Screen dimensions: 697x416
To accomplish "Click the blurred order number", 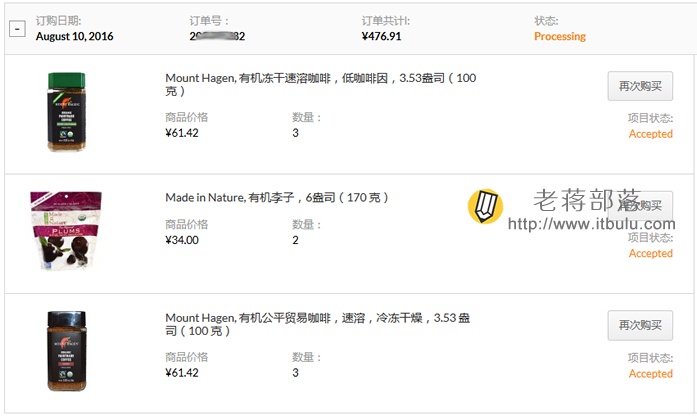I will point(217,36).
